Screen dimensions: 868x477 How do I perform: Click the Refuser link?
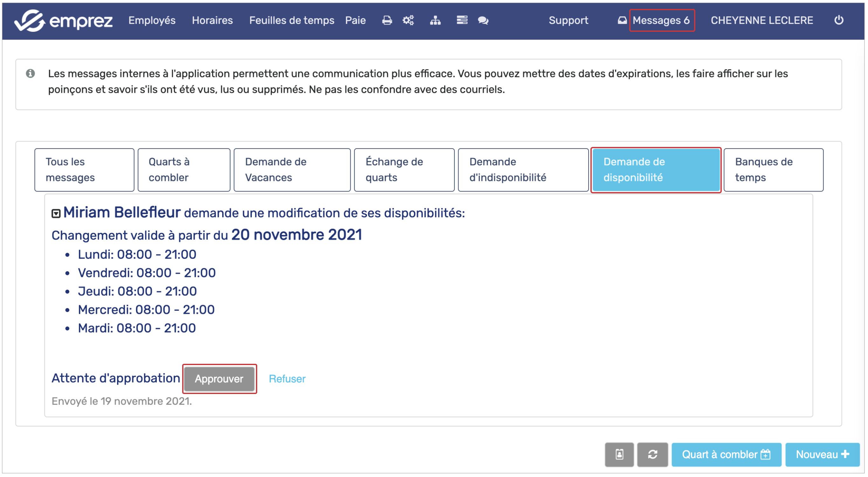click(x=287, y=379)
